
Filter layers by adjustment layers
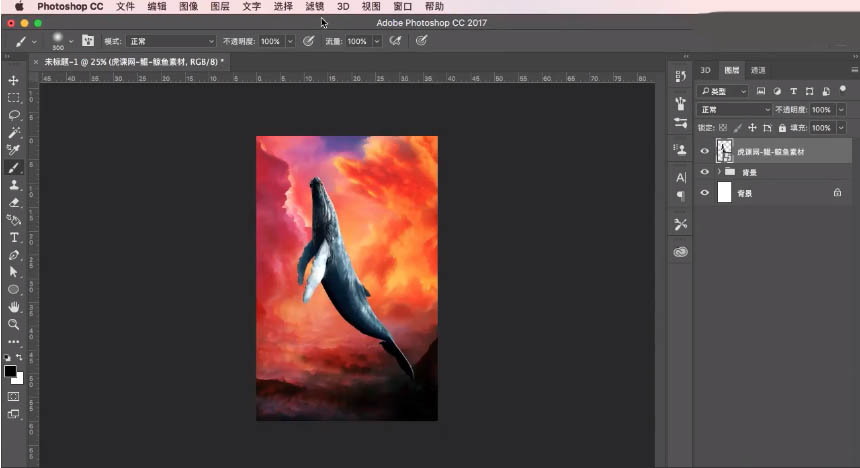click(777, 91)
